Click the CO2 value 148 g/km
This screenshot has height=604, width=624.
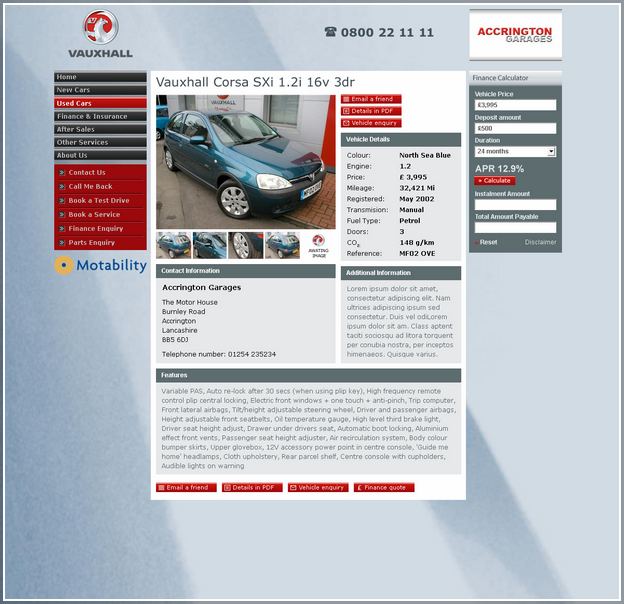(x=417, y=242)
